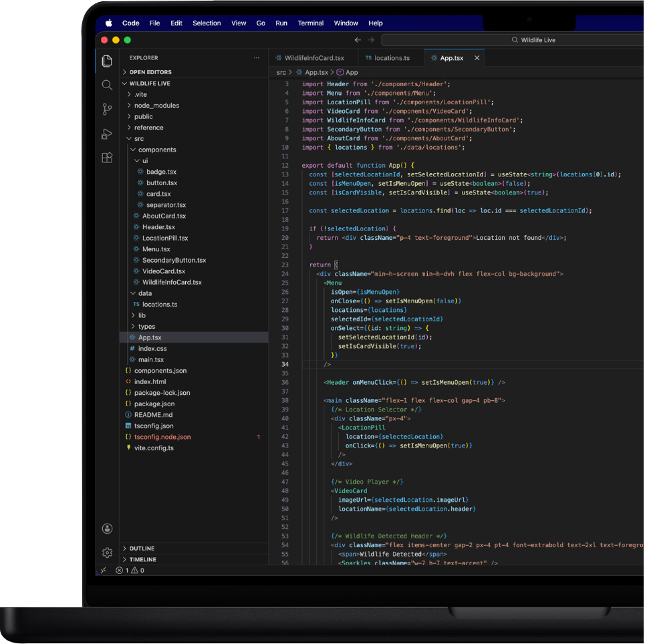The width and height of the screenshot is (647, 644).
Task: Click the navigate back arrow above the editor
Action: (358, 40)
